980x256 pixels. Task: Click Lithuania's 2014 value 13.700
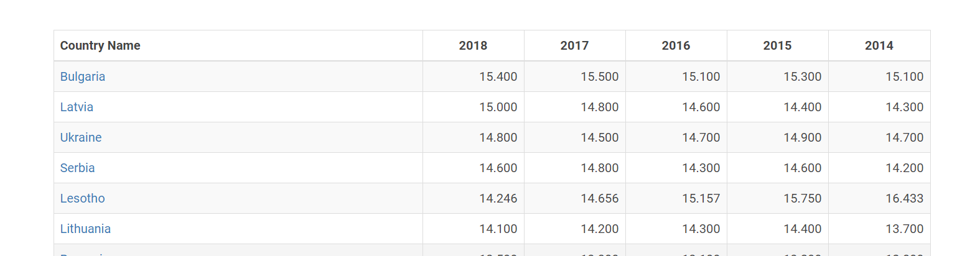(x=904, y=229)
